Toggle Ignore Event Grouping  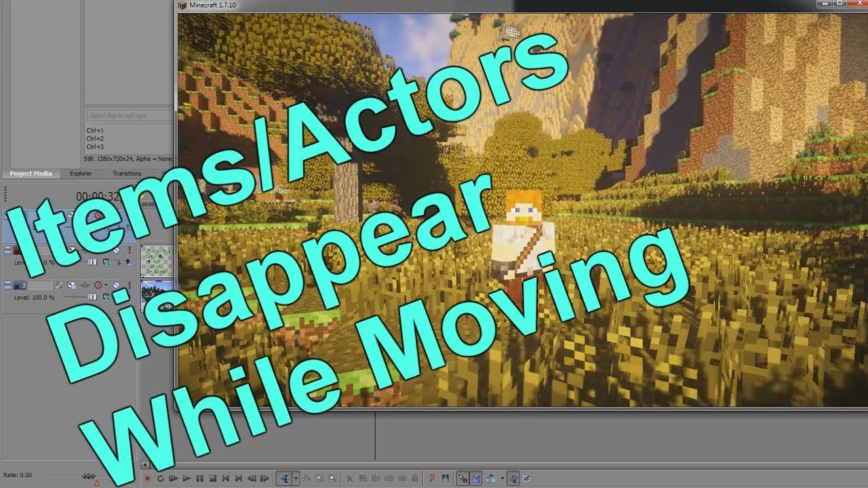point(527,479)
